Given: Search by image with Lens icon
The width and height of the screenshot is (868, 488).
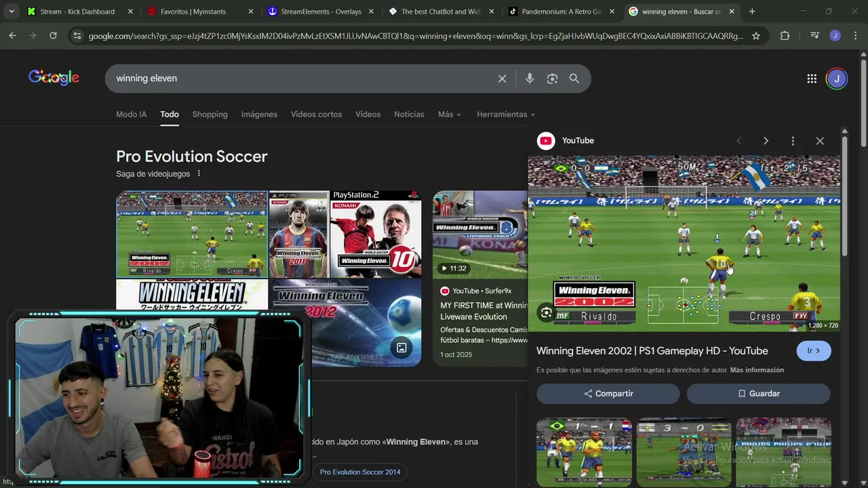Looking at the screenshot, I should pos(552,79).
